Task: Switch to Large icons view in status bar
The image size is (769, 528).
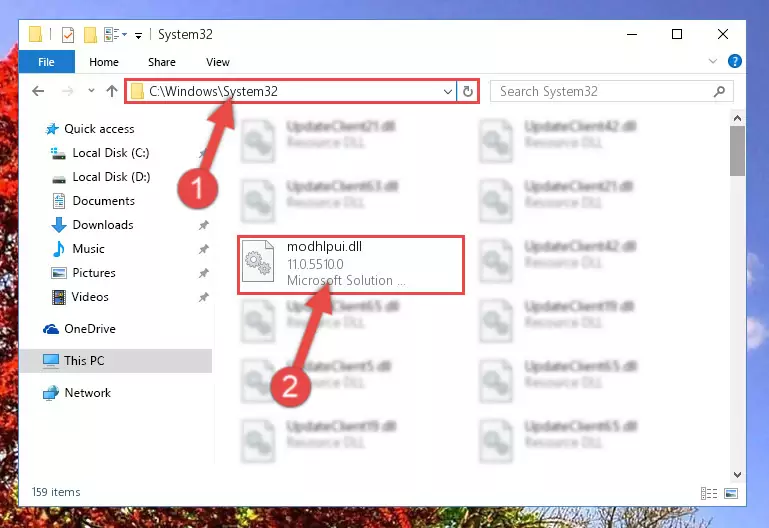Action: [x=731, y=493]
